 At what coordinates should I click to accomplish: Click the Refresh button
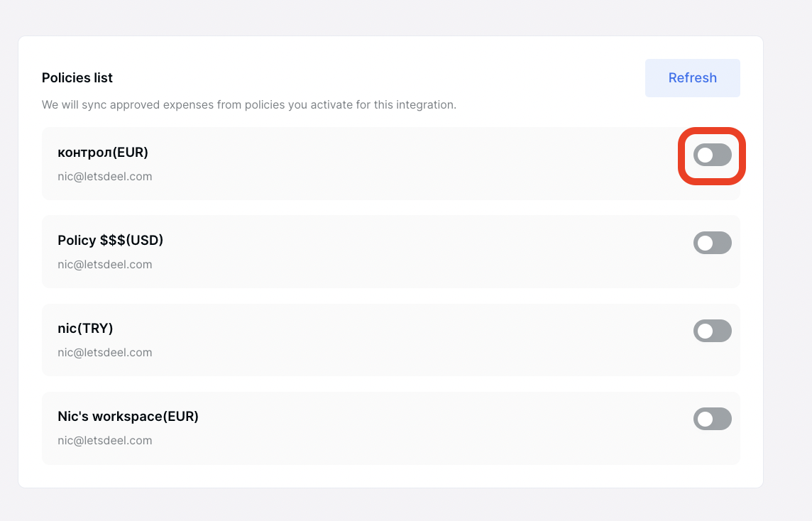pyautogui.click(x=692, y=77)
